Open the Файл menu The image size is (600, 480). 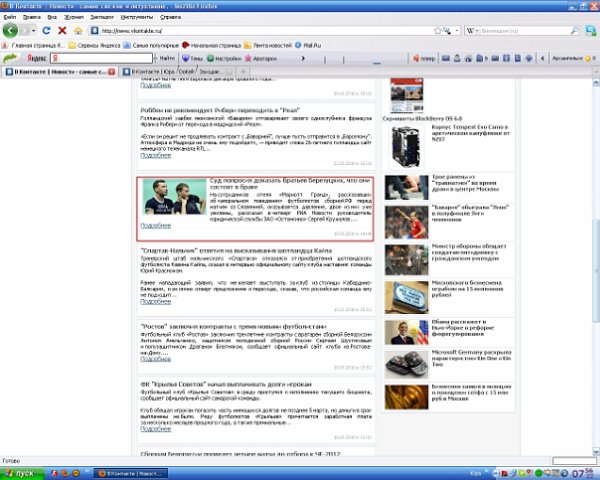pyautogui.click(x=8, y=17)
